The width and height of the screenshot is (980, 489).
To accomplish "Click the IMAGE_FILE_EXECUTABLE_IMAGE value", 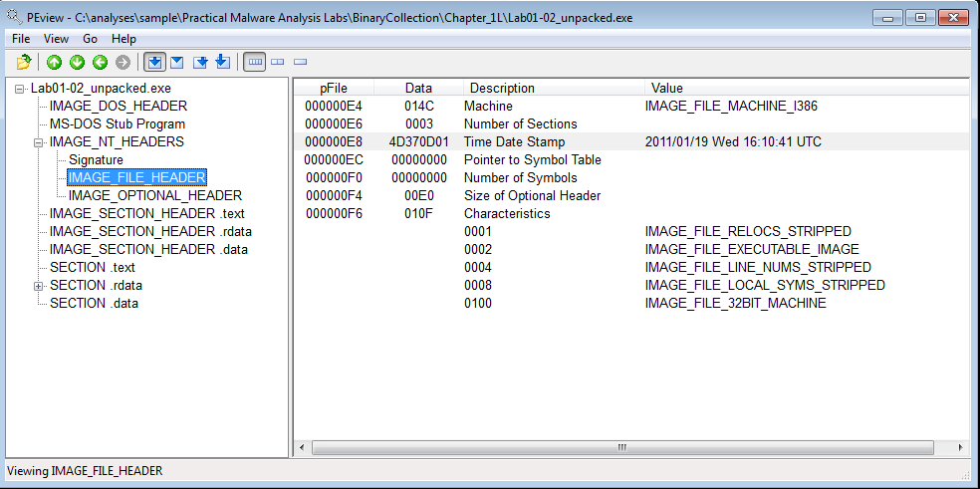I will point(752,250).
